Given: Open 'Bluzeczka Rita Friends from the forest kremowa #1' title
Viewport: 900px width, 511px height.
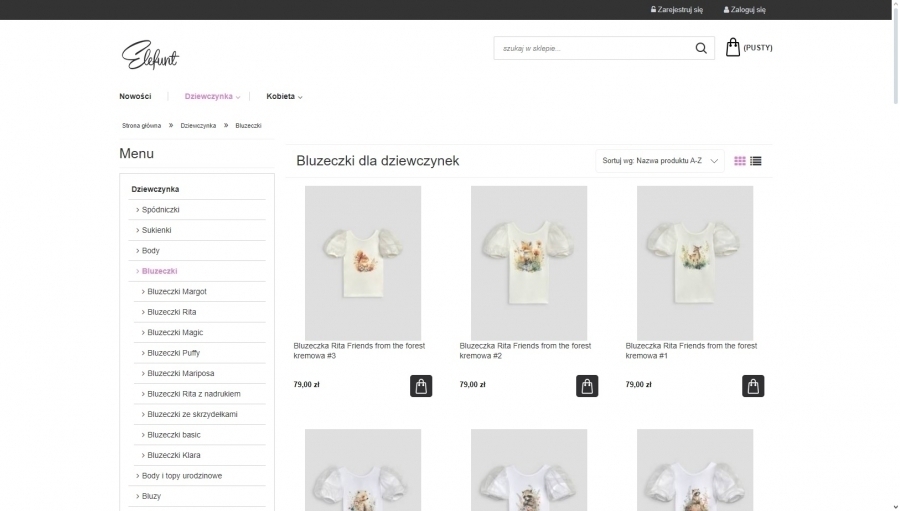Looking at the screenshot, I should tap(691, 351).
